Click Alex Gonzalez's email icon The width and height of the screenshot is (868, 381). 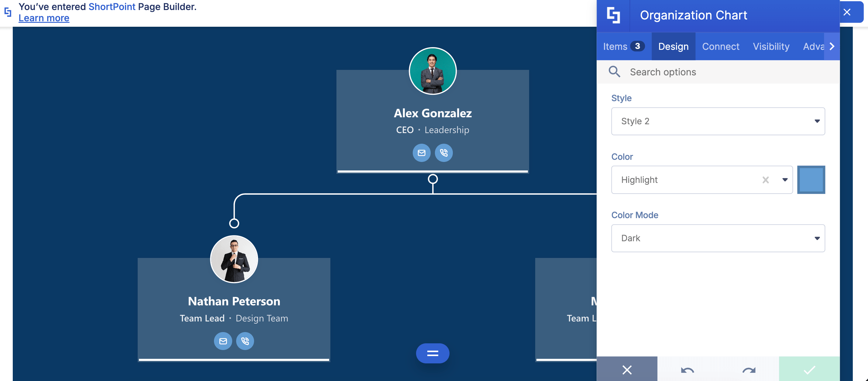422,153
